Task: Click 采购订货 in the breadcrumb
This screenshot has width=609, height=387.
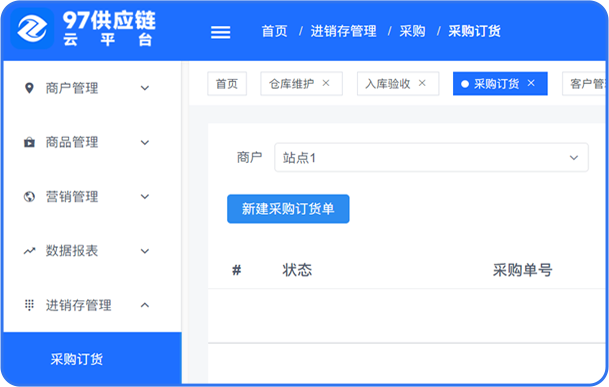Action: 474,31
